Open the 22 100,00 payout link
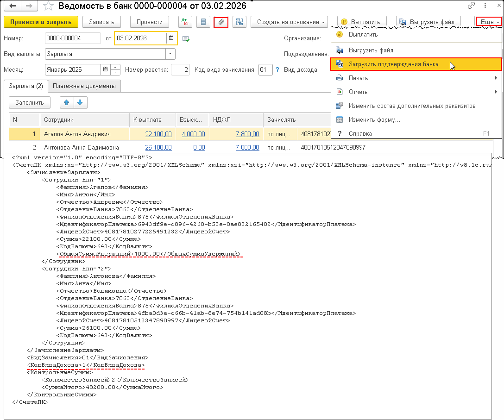This screenshot has height=420, width=504. pyautogui.click(x=158, y=134)
